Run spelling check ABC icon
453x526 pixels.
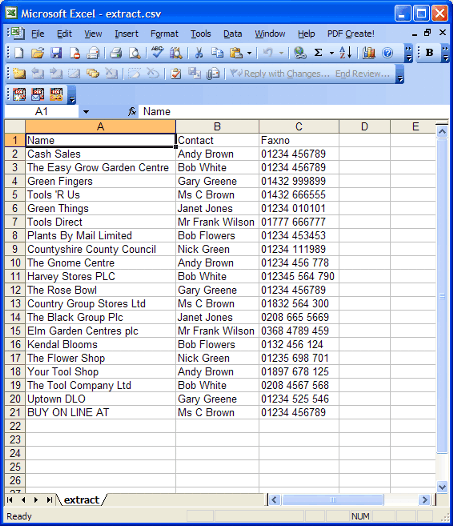157,53
